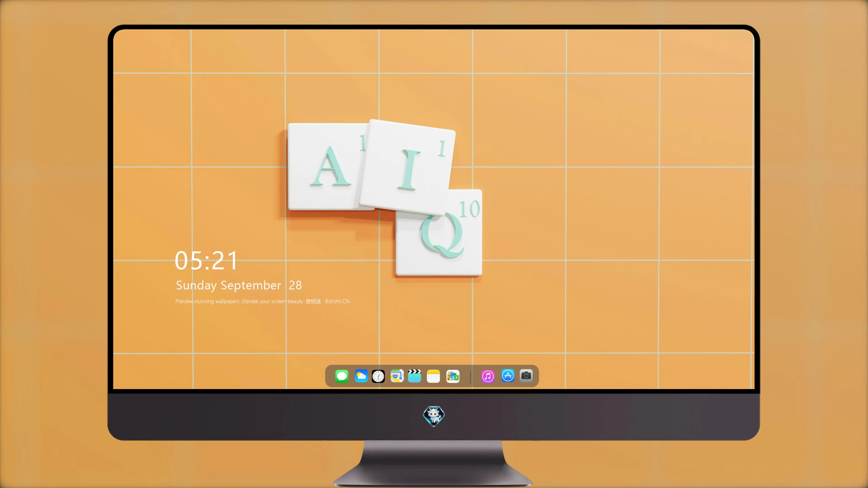
Task: Open the iTunes Store music icon
Action: pos(488,376)
